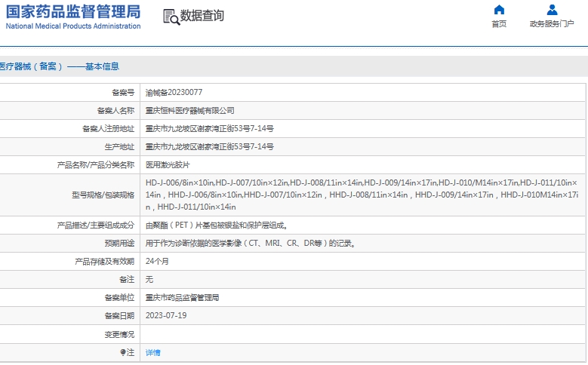588x365 pixels.
Task: Click the 产品描述/主要组成成分 label
Action: click(96, 225)
